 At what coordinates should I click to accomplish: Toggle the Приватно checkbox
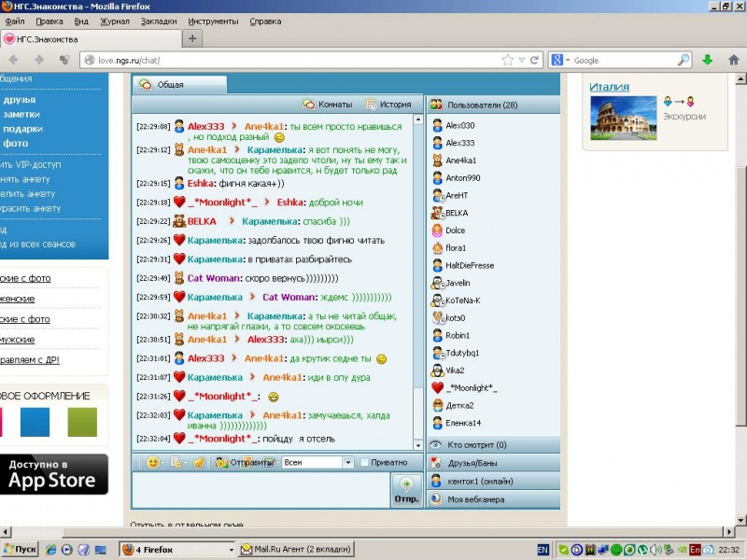coord(364,462)
